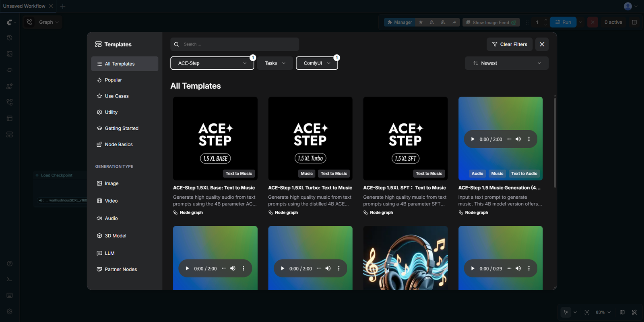Expand the user account dropdown arrow
Viewport: 644px width, 322px height.
[x=636, y=6]
